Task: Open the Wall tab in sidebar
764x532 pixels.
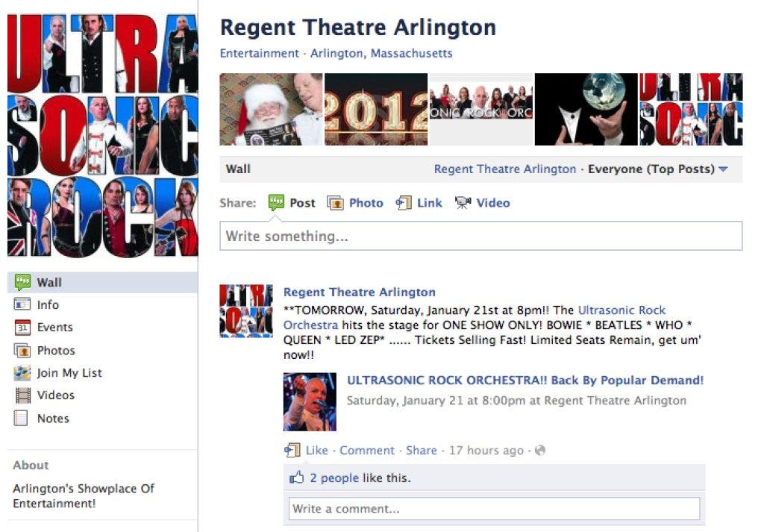Action: click(102, 282)
